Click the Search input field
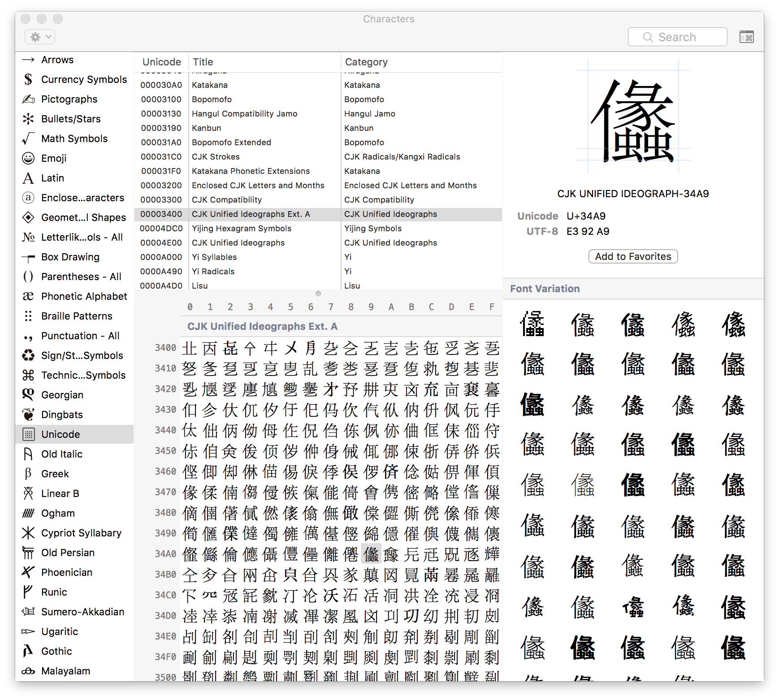This screenshot has height=700, width=779. click(677, 37)
